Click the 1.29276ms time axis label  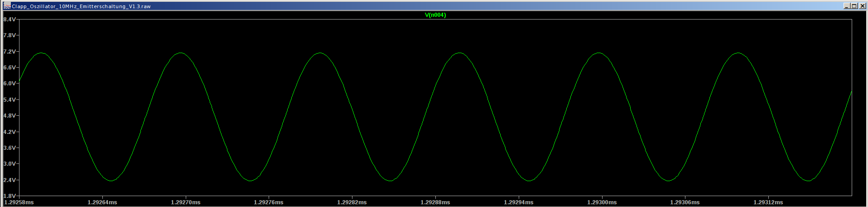tap(269, 202)
